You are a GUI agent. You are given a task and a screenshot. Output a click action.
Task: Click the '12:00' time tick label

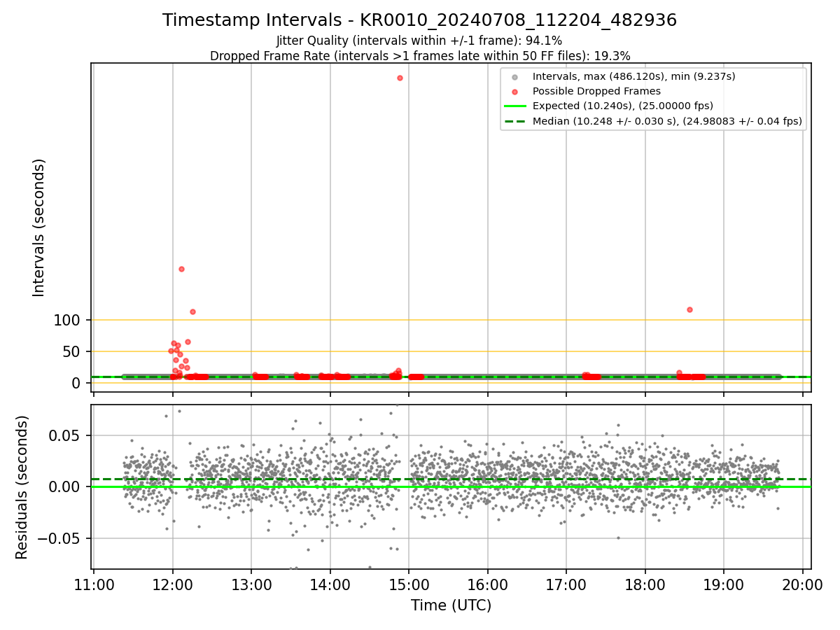(173, 584)
